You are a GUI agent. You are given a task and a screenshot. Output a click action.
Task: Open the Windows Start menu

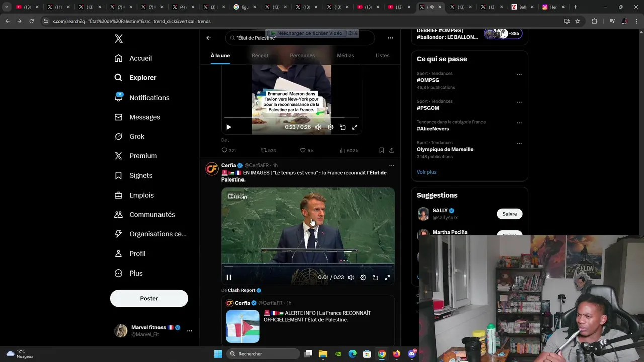point(218,354)
